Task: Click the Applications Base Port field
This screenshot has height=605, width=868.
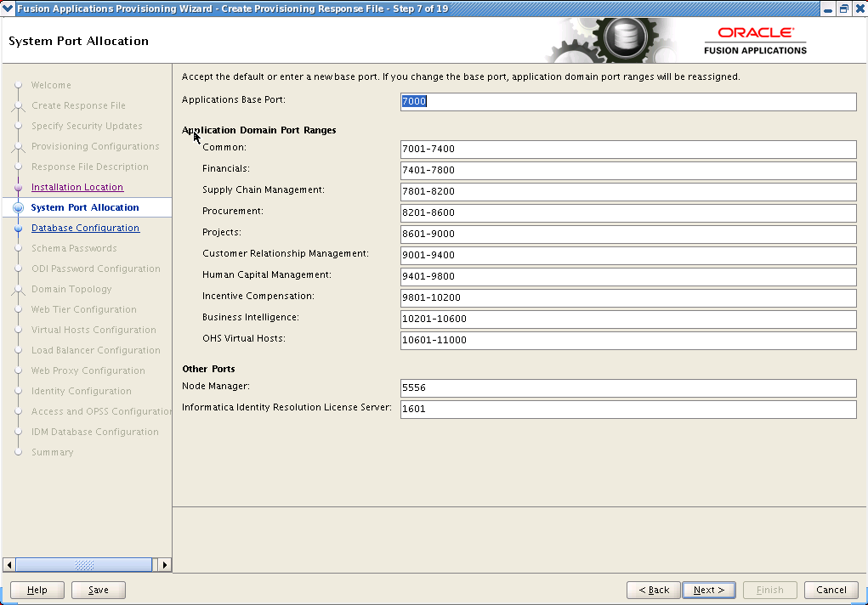Action: (x=628, y=101)
